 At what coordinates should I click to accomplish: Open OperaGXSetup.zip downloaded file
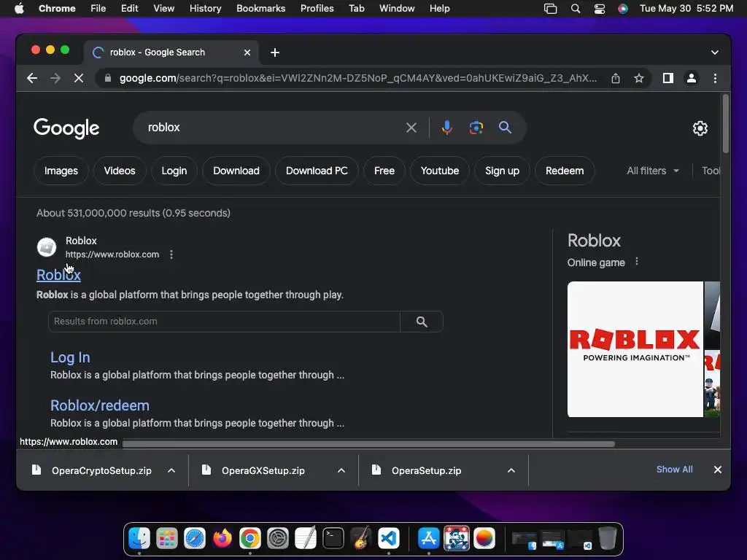click(263, 470)
